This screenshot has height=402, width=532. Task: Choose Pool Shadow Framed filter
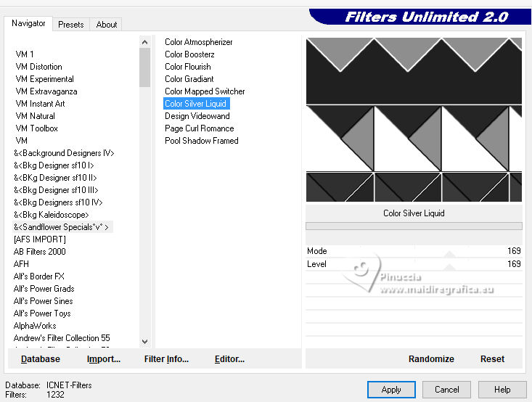(202, 141)
